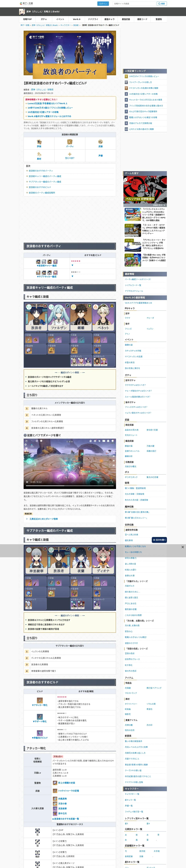Viewport: 186px width, 868px height.
Task: Open the 天空の巻 replacement weapon link
Action: [x=62, y=804]
